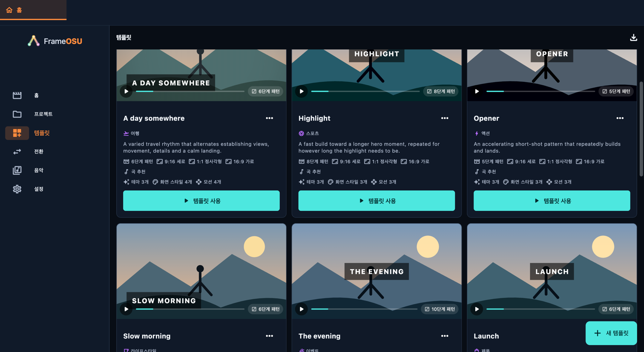Play the A day somewhere preview
Screen dimensions: 644x352
[x=126, y=92]
